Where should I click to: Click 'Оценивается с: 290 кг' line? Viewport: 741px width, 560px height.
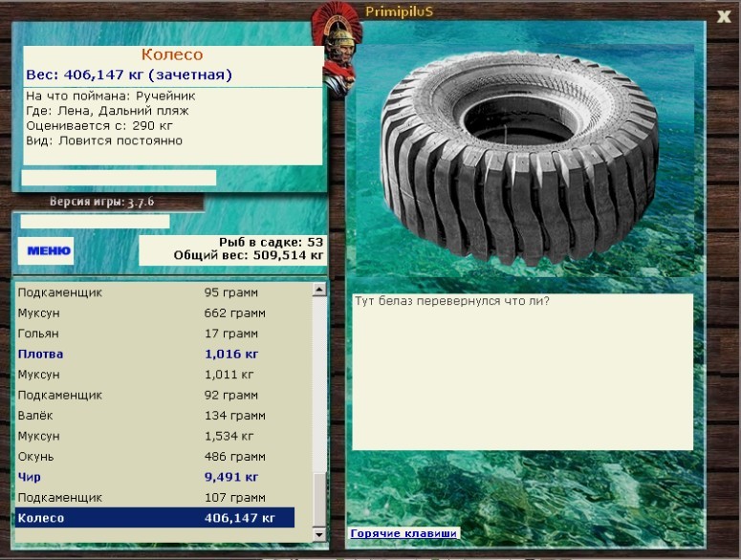point(99,126)
